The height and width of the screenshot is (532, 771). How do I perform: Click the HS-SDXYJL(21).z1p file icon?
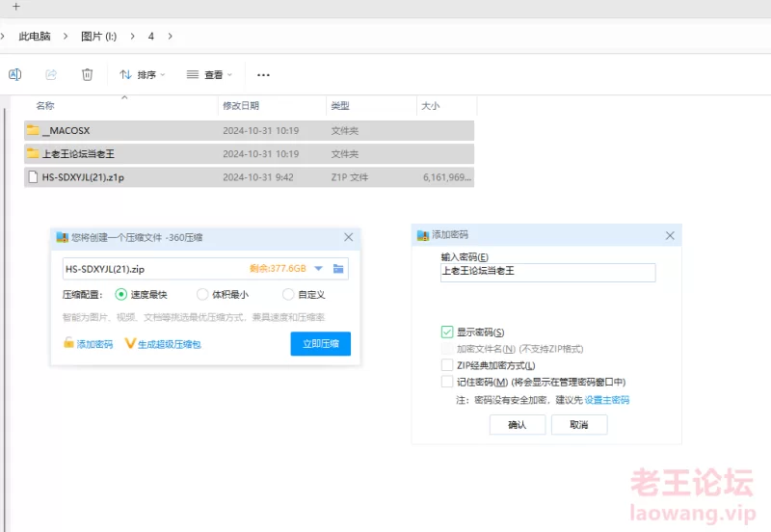click(33, 177)
